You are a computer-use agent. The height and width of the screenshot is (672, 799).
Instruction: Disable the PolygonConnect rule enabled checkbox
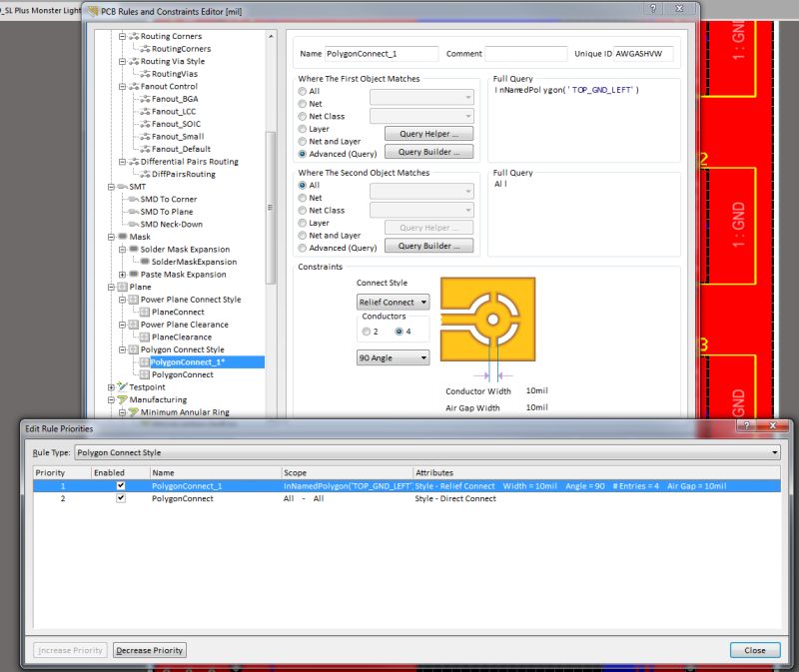121,498
